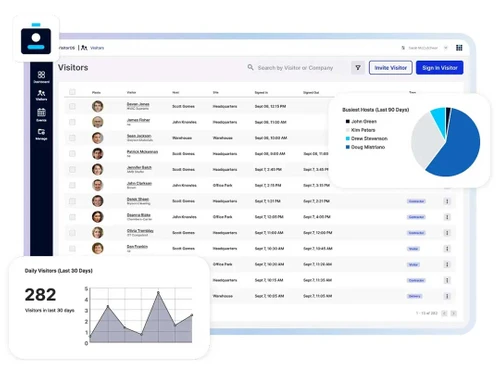Open Patrick McKeenan visitor link
The height and width of the screenshot is (375, 500).
[x=142, y=152]
